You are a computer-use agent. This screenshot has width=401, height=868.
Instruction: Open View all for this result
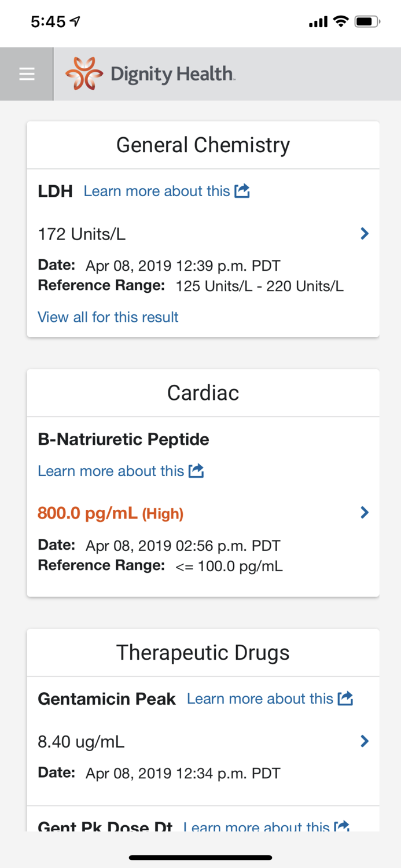pyautogui.click(x=108, y=317)
